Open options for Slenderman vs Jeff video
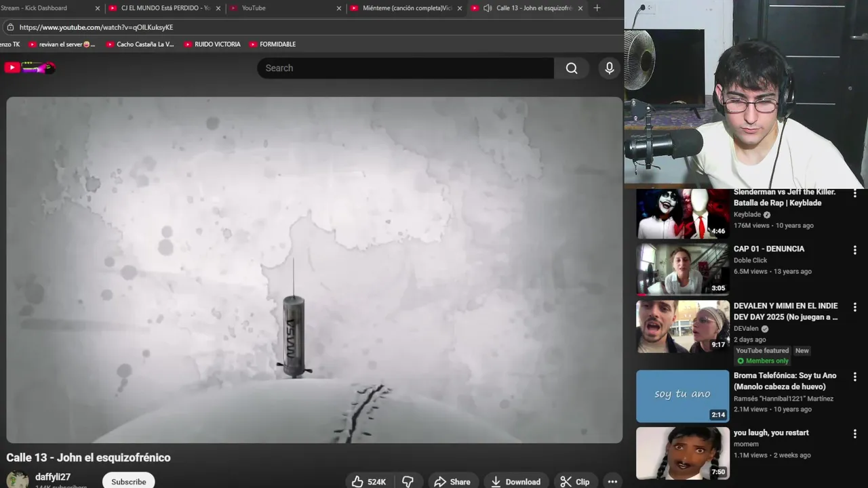The height and width of the screenshot is (488, 868). pyautogui.click(x=854, y=194)
